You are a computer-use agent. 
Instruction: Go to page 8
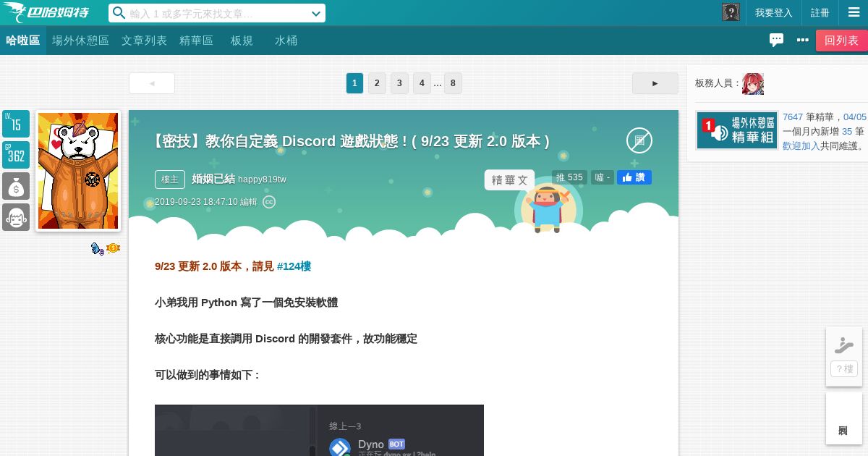[453, 83]
